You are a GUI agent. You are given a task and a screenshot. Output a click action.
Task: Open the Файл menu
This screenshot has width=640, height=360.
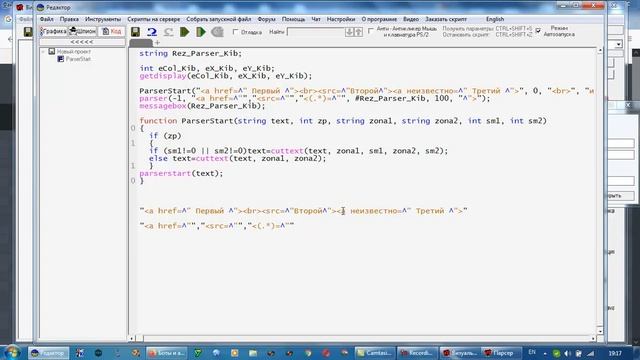(x=47, y=19)
